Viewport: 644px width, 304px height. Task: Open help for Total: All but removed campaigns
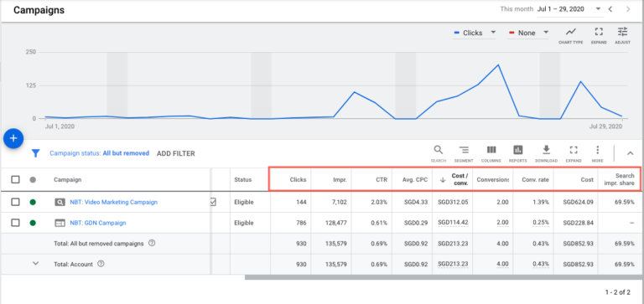point(152,243)
